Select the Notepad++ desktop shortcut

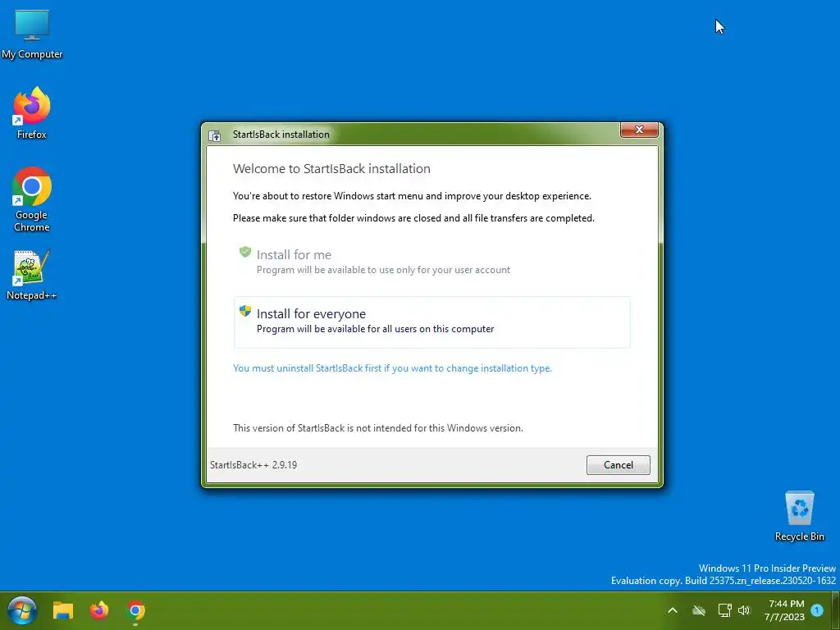pos(32,275)
